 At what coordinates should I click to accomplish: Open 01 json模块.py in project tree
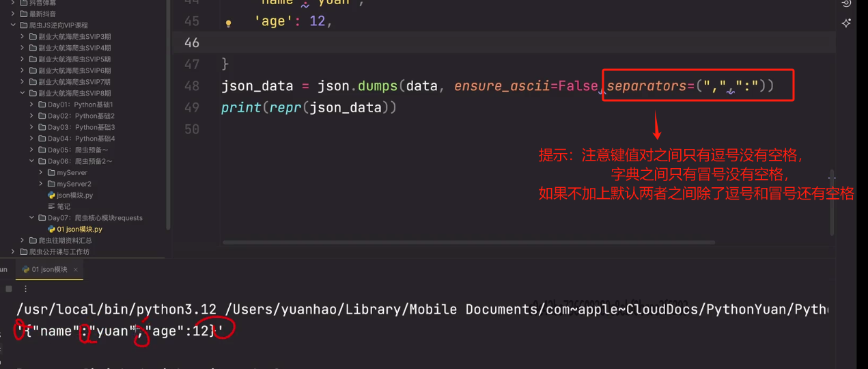point(80,230)
